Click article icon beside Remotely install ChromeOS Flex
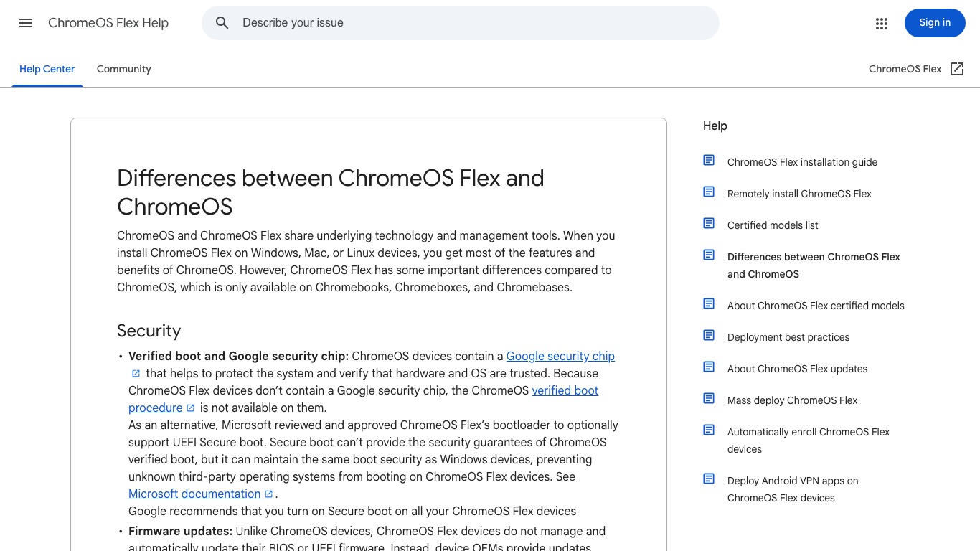The width and height of the screenshot is (980, 551). [x=709, y=192]
